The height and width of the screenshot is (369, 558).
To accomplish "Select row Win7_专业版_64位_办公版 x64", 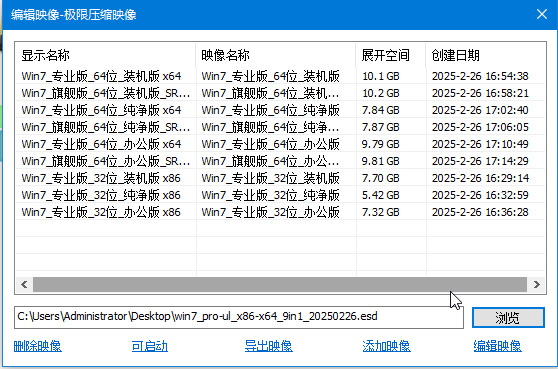I will [280, 144].
